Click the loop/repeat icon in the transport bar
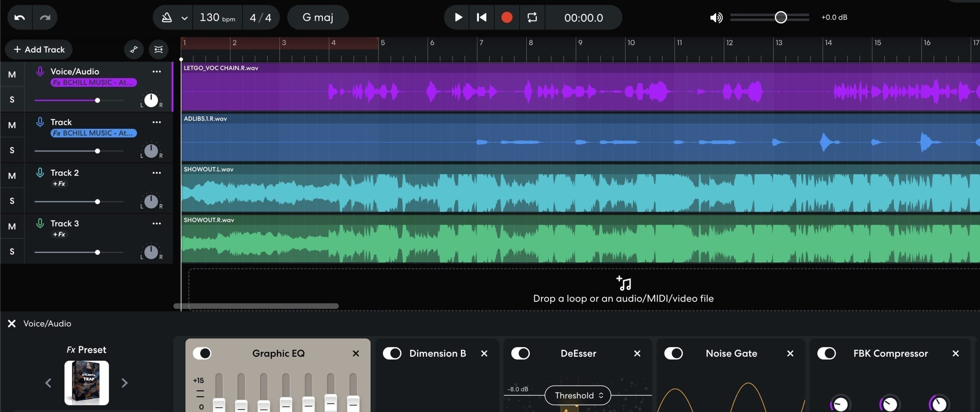This screenshot has height=412, width=980. [532, 17]
